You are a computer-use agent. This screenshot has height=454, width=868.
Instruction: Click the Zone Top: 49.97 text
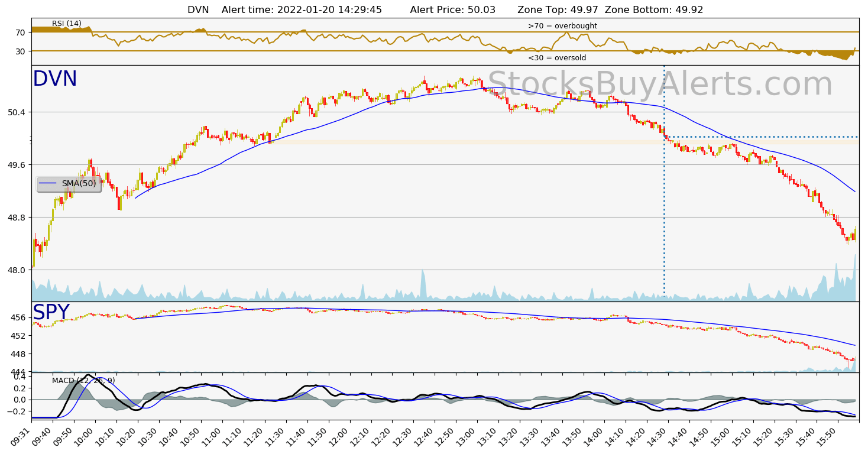click(558, 10)
